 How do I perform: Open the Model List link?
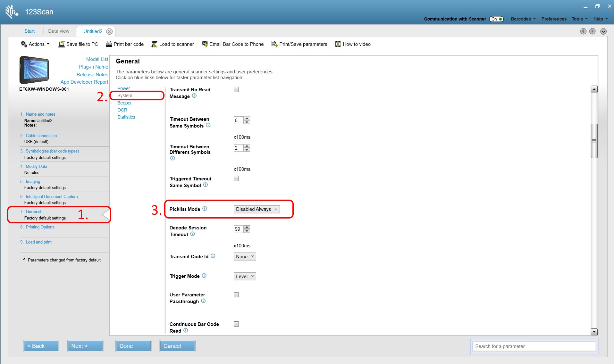pyautogui.click(x=97, y=59)
